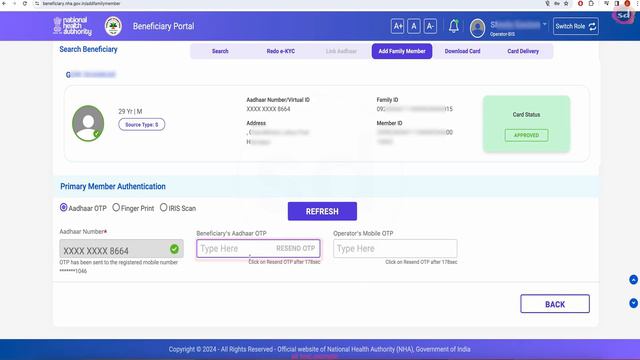Click the green verified tick in Aadhaar field
The image size is (640, 360).
[174, 249]
